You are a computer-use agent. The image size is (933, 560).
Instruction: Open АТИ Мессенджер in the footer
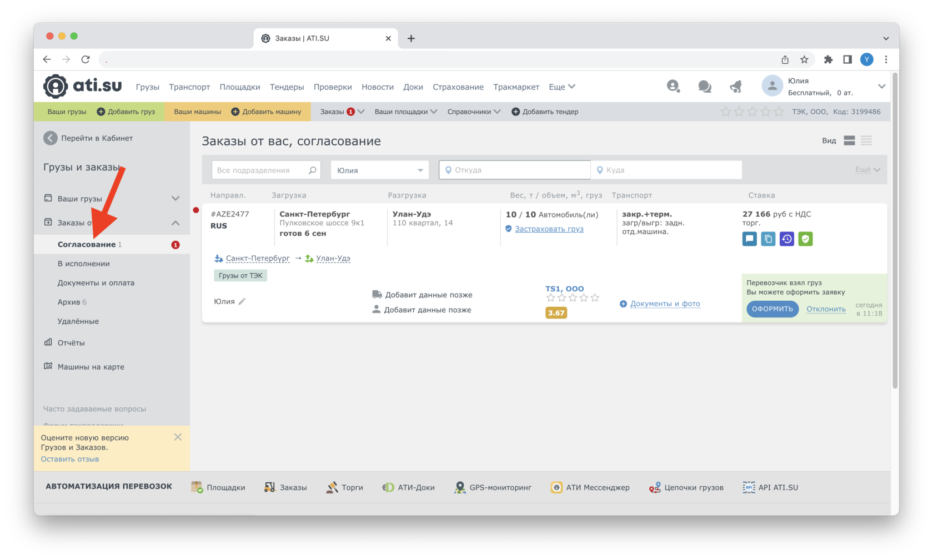(x=590, y=487)
